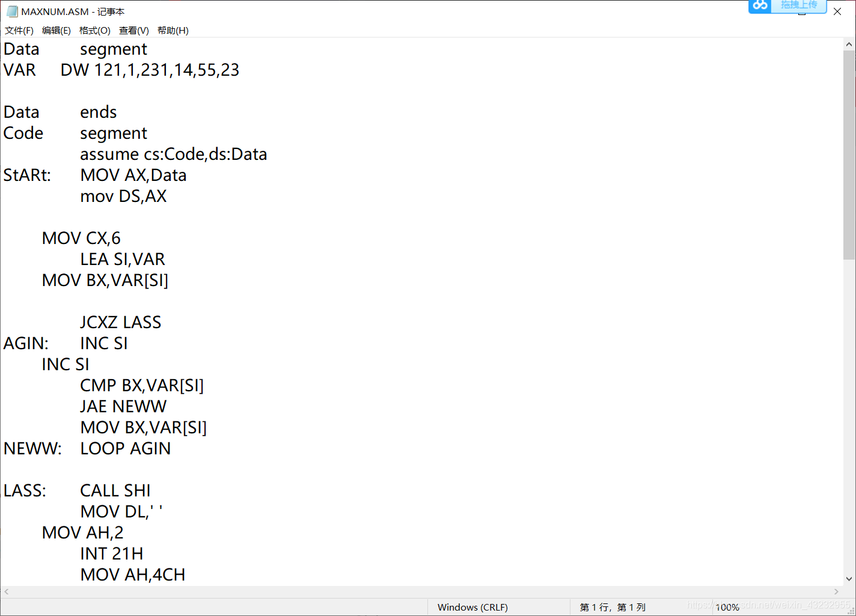
Task: Click the 'MOV AX,Data' text
Action: point(133,175)
